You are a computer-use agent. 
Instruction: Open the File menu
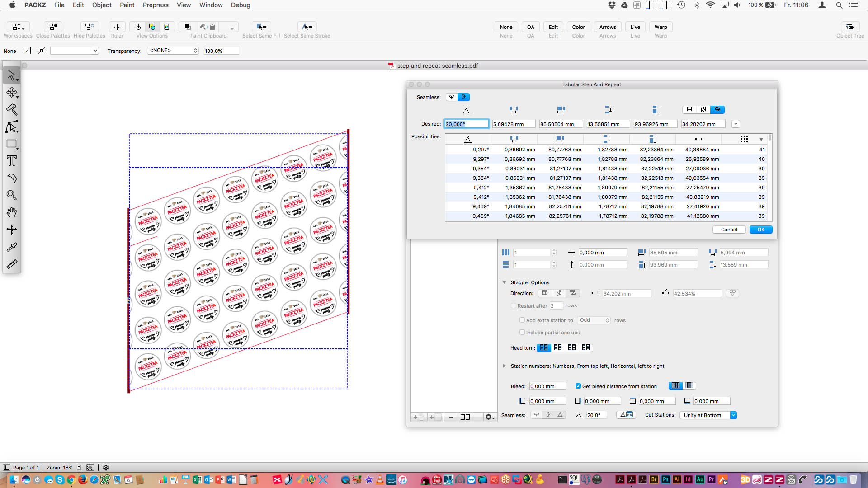59,5
